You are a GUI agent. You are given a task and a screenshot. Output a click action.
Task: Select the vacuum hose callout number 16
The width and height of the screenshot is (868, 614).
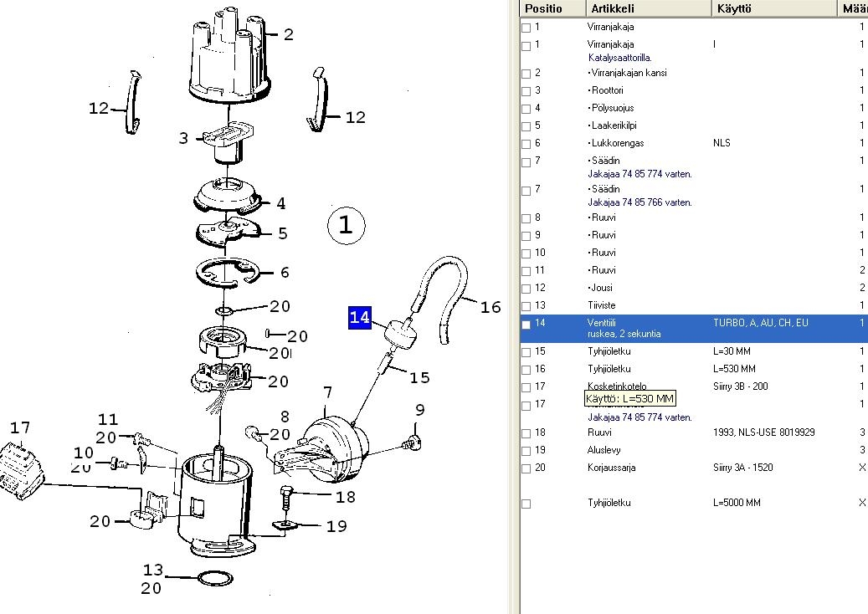coord(490,307)
